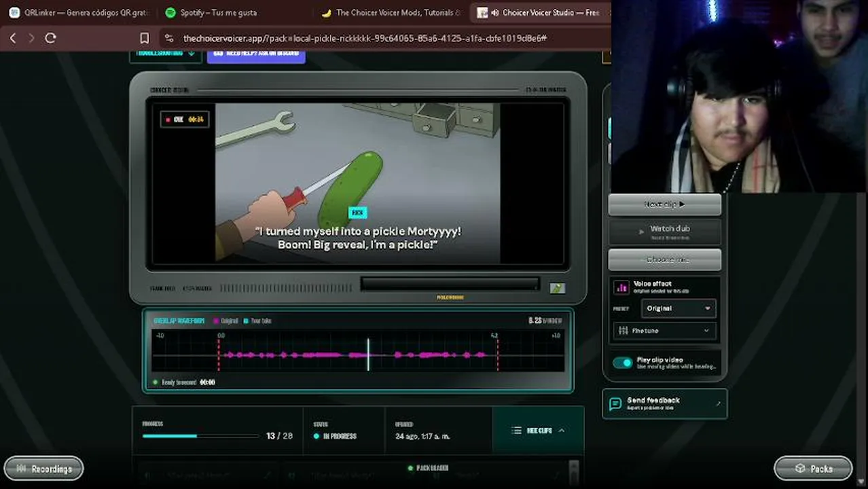The height and width of the screenshot is (489, 868).
Task: Click the Fine tune sliders icon
Action: tap(622, 331)
